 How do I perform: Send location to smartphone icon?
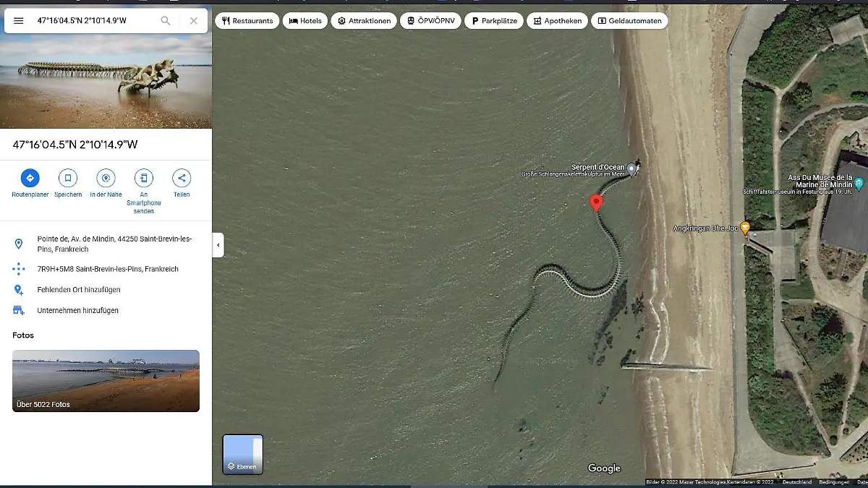point(144,178)
